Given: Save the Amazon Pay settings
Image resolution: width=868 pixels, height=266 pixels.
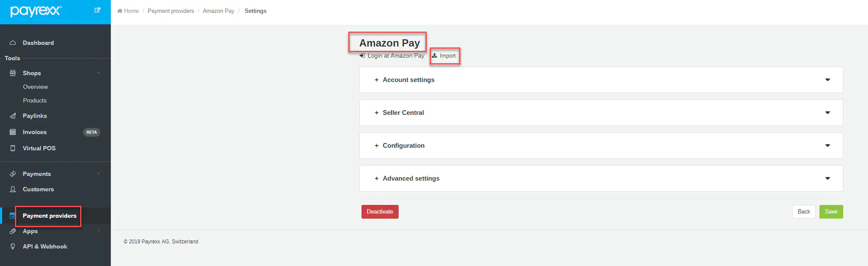Looking at the screenshot, I should [830, 212].
